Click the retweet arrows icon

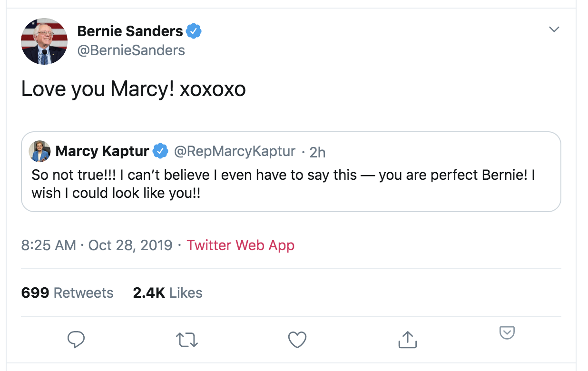pyautogui.click(x=187, y=340)
